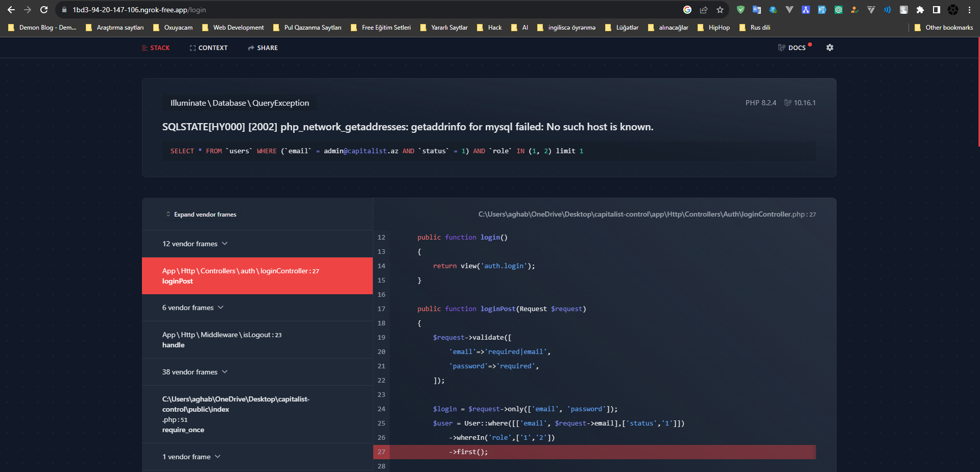The height and width of the screenshot is (472, 980).
Task: Open Pul Qazanma Saytları bookmark folder
Action: pyautogui.click(x=307, y=28)
